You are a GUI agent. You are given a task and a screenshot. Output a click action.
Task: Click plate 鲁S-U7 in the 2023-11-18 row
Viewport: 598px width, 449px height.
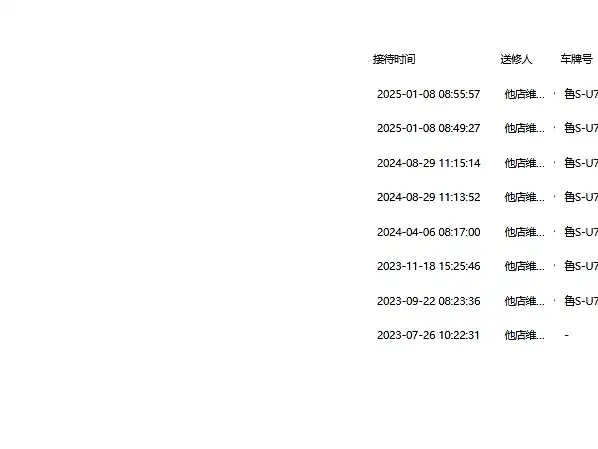tap(581, 266)
